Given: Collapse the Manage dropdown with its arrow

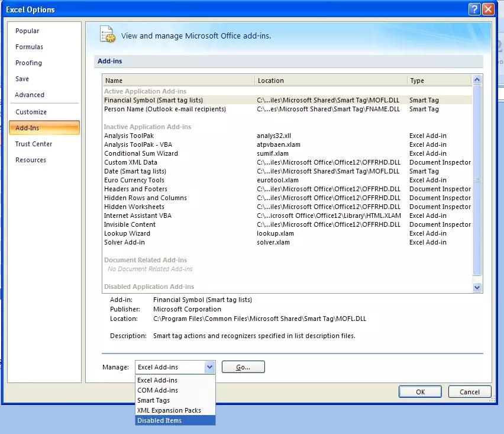Looking at the screenshot, I should coord(210,367).
